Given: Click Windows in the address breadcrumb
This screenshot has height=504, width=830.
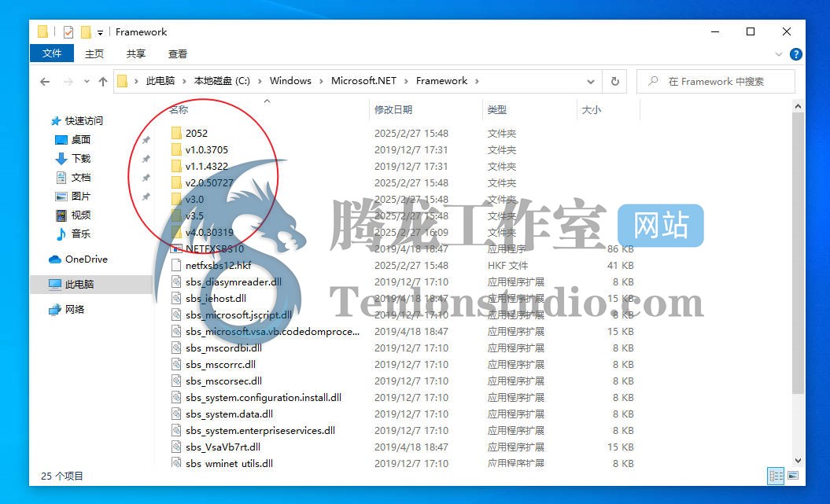Looking at the screenshot, I should 290,81.
